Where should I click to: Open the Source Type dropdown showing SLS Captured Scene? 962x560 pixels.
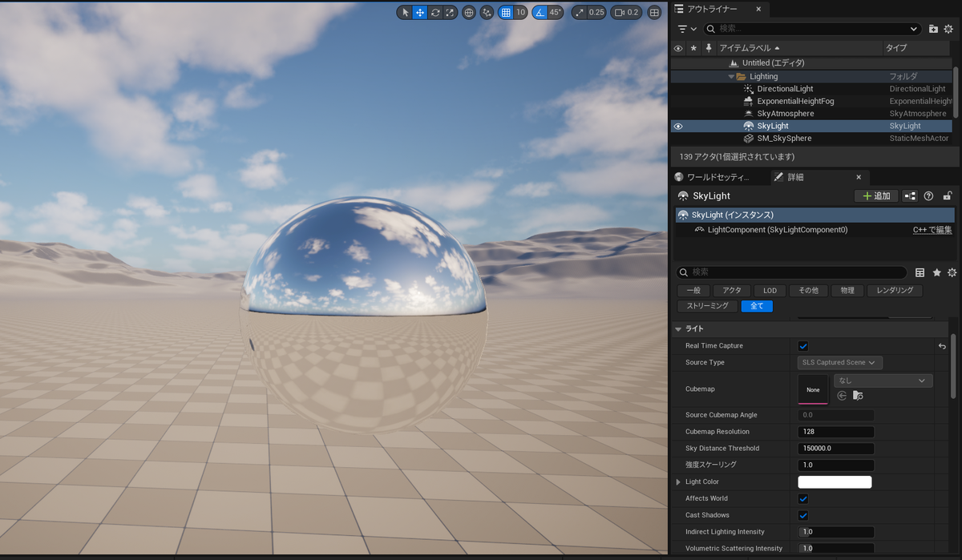[839, 362]
